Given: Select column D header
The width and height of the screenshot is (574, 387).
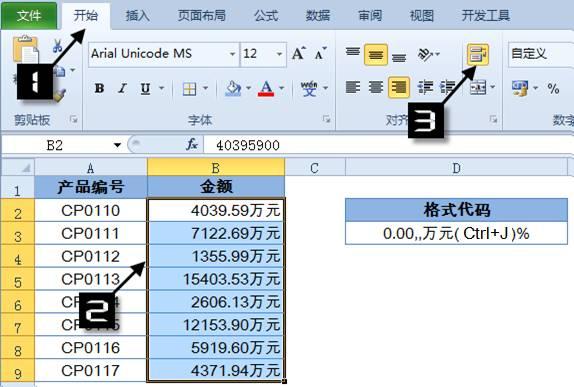Looking at the screenshot, I should coord(456,168).
